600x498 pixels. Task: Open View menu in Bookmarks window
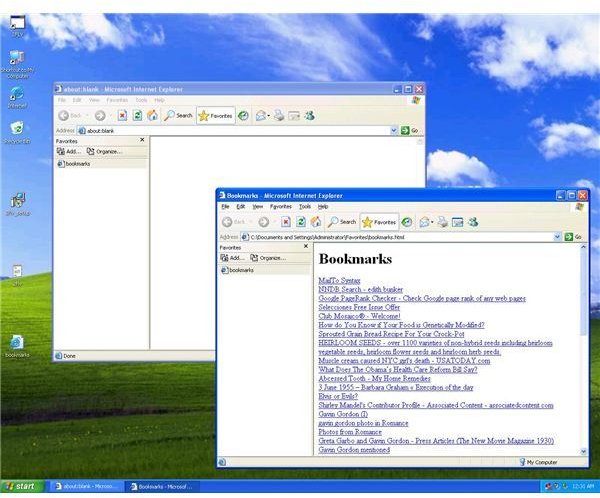tap(258, 206)
